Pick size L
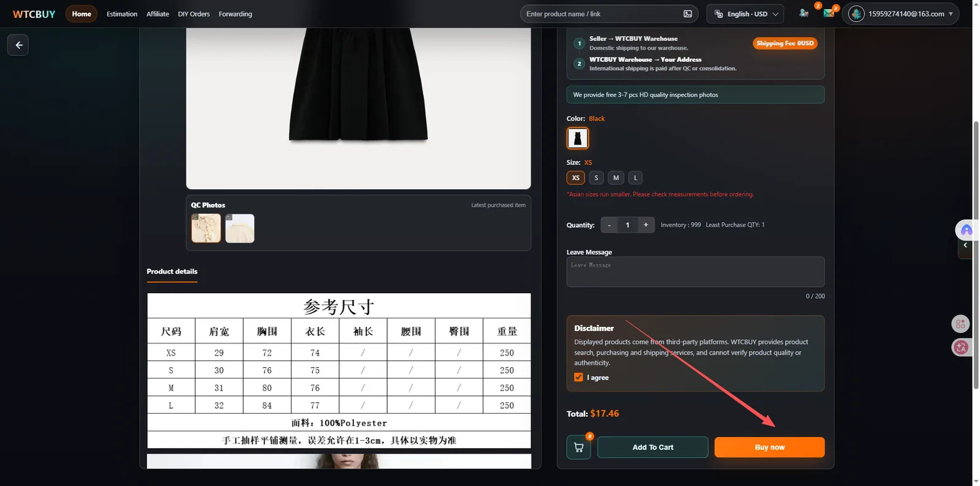 636,178
